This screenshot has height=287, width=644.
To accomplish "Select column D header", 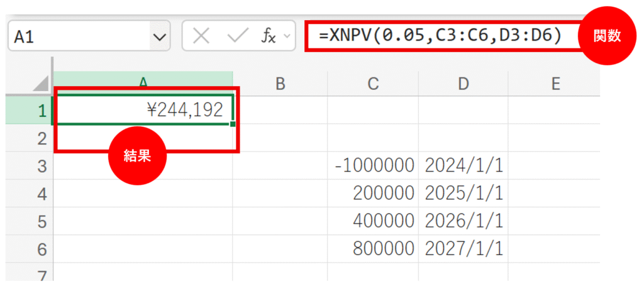I will pos(464,84).
